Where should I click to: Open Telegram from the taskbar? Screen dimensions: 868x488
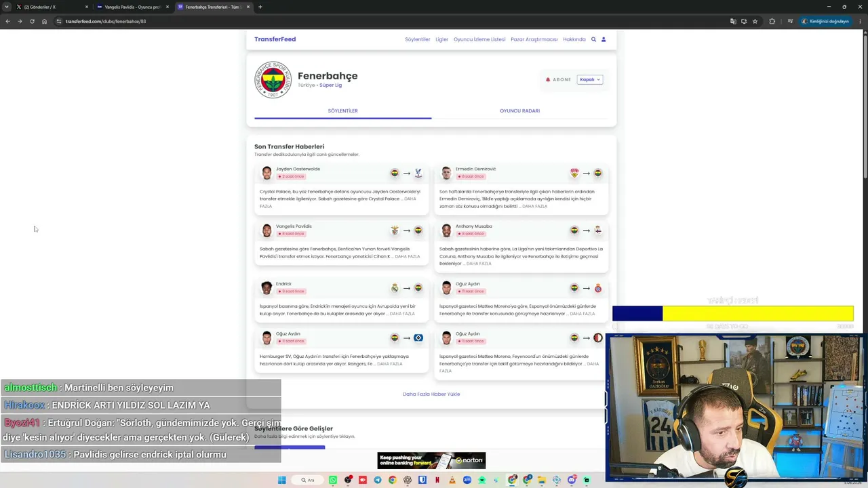378,480
